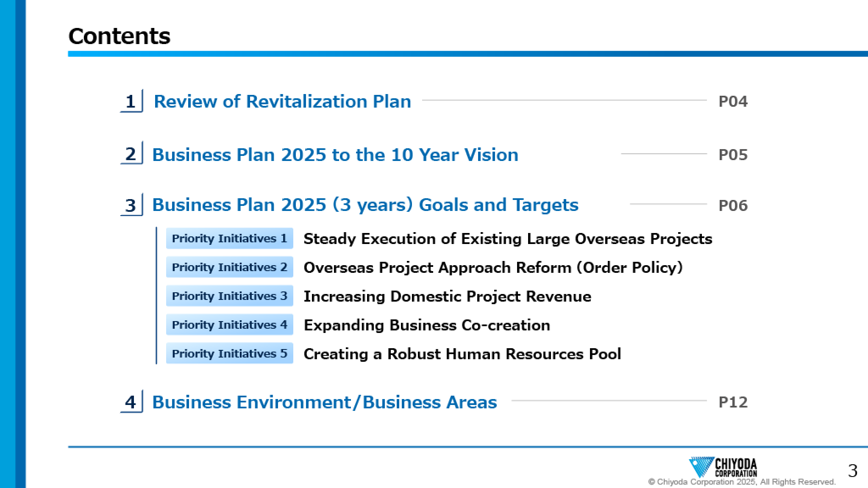Click the 'Contents' slide title
This screenshot has width=868, height=488.
[120, 36]
